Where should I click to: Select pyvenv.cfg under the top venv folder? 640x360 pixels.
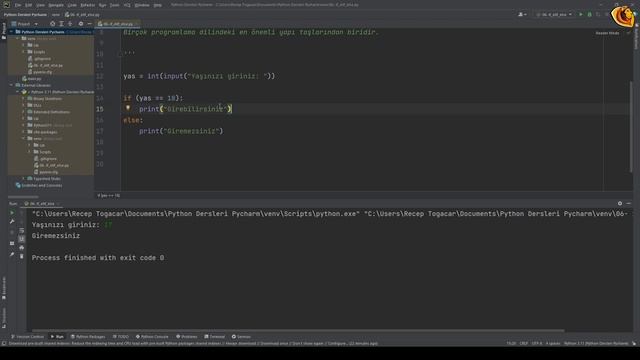pyautogui.click(x=40, y=72)
